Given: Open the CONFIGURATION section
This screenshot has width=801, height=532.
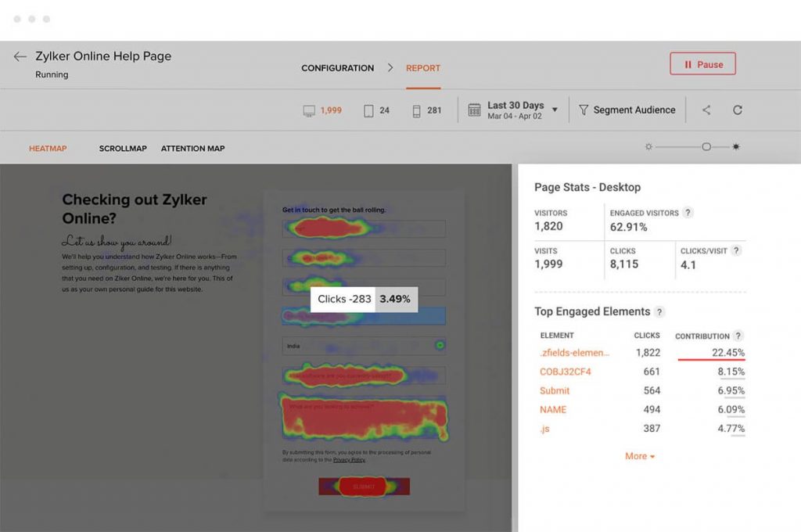Looking at the screenshot, I should 337,68.
